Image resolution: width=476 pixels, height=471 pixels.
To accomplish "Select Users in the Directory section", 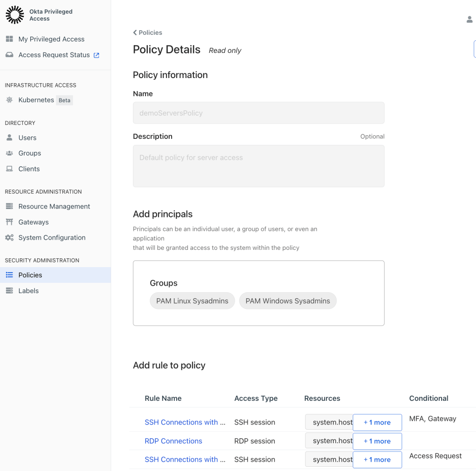I will [27, 137].
